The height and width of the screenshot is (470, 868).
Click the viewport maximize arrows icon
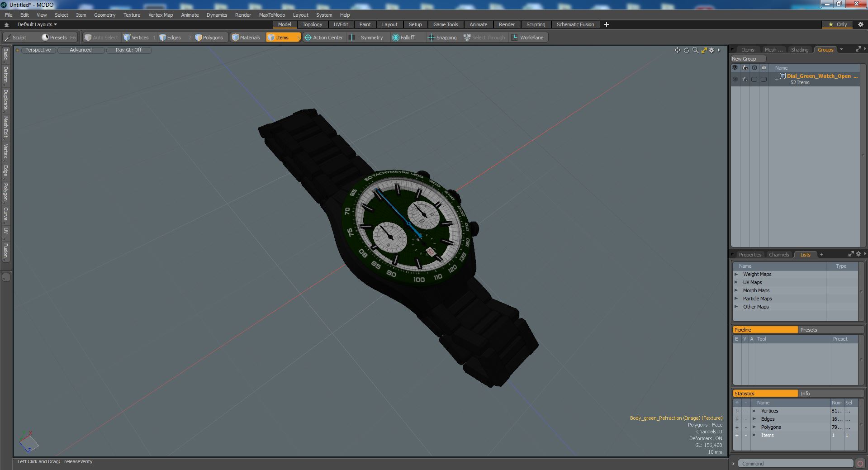[x=704, y=50]
